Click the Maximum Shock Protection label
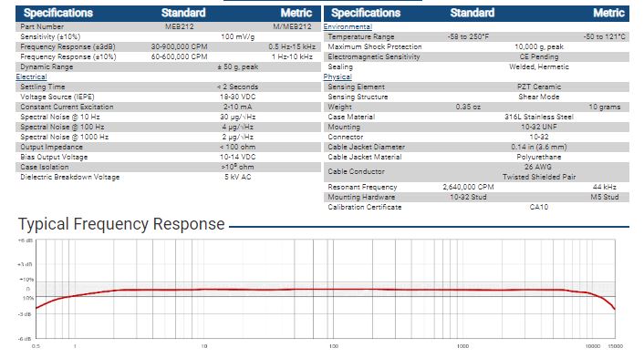This screenshot has height=358, width=644. (x=375, y=46)
